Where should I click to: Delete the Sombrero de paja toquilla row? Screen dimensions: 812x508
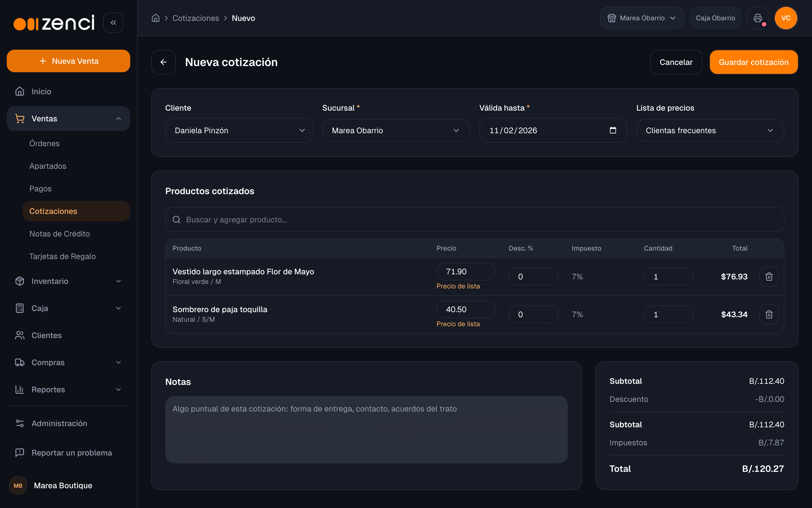coord(769,314)
